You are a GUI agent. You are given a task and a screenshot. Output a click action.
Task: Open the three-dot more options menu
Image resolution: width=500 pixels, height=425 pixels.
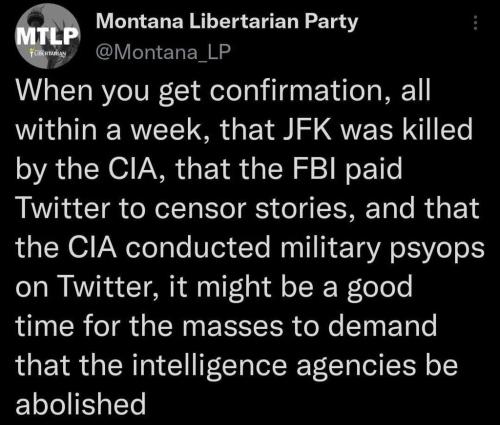click(476, 23)
